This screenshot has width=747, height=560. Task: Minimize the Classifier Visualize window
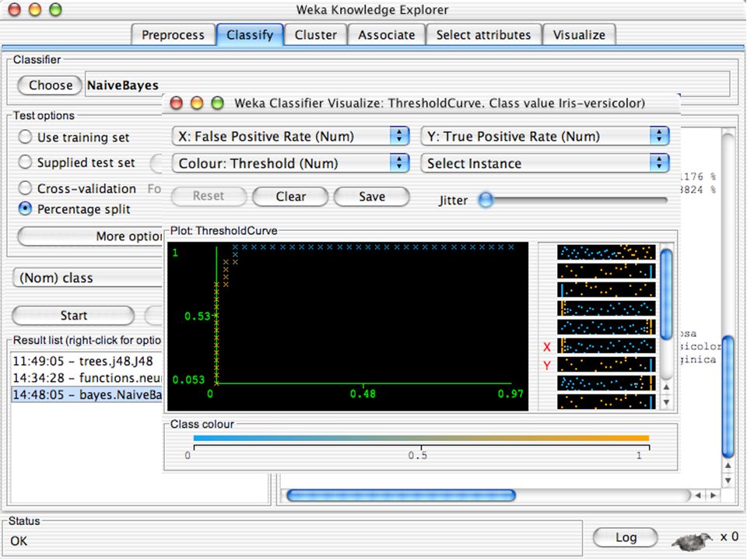197,103
